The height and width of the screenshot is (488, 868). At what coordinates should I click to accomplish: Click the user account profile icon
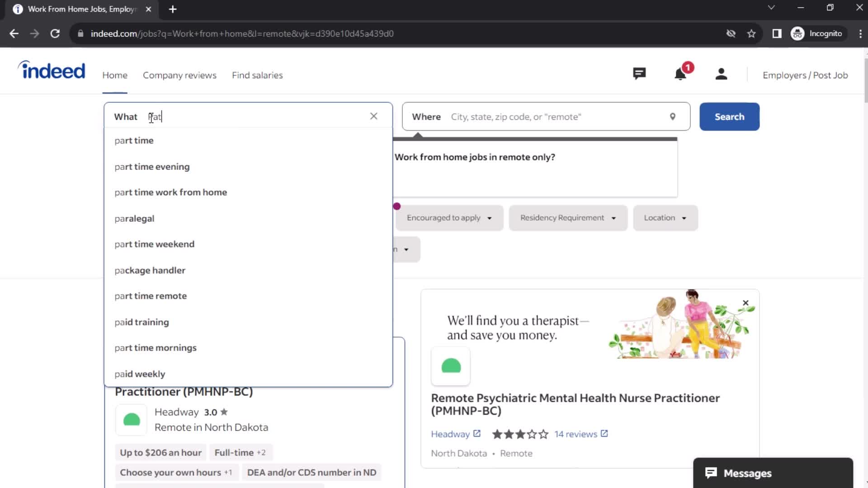coord(722,75)
